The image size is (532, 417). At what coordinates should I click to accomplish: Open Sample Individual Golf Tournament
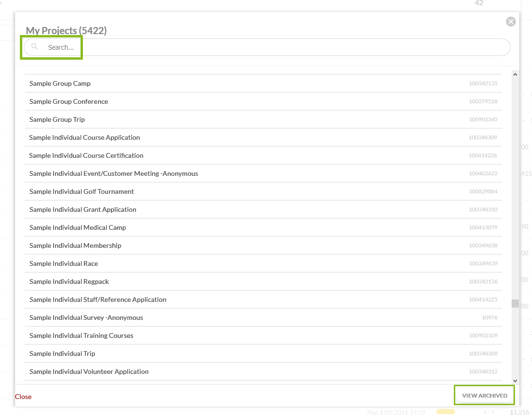81,191
